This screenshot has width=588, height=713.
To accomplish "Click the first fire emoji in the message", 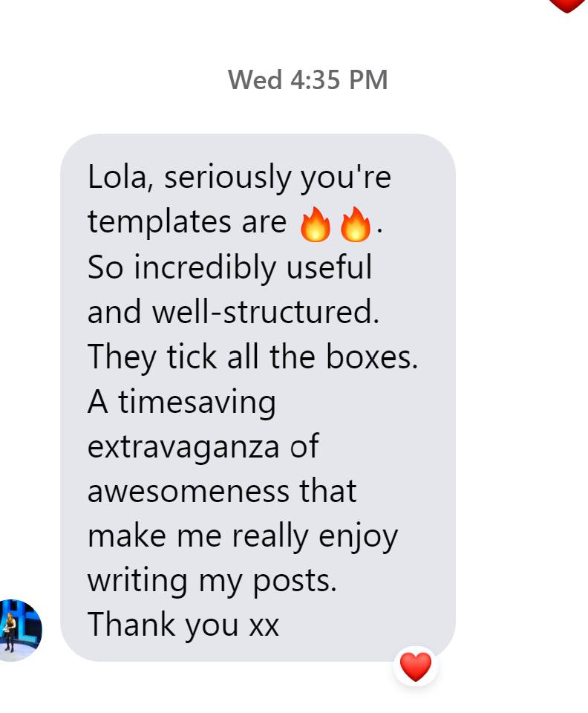I will pos(315,224).
